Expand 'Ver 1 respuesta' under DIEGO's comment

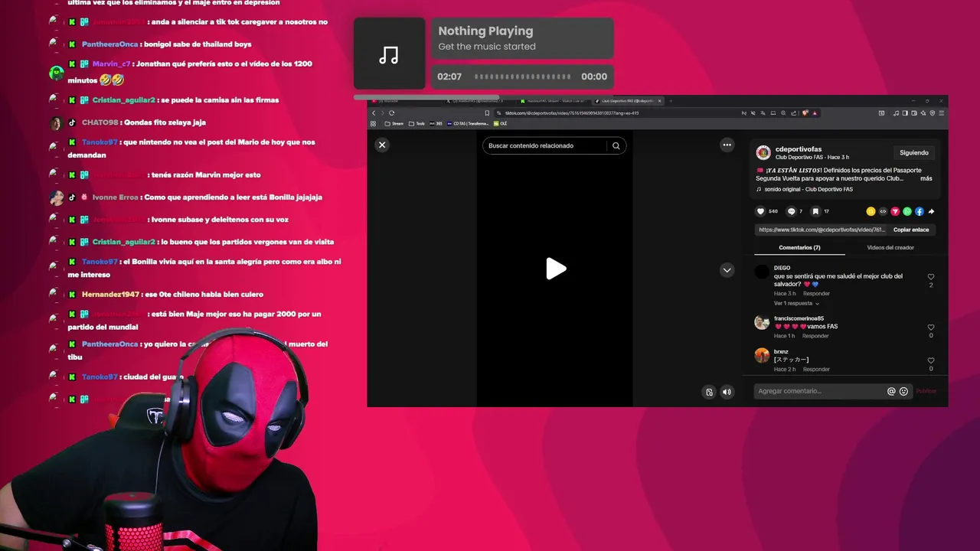(796, 303)
